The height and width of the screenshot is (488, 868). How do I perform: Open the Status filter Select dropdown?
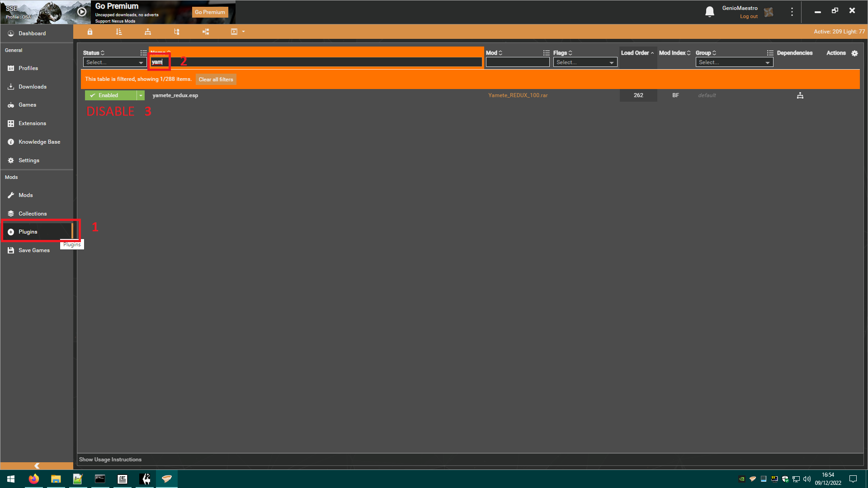(114, 62)
